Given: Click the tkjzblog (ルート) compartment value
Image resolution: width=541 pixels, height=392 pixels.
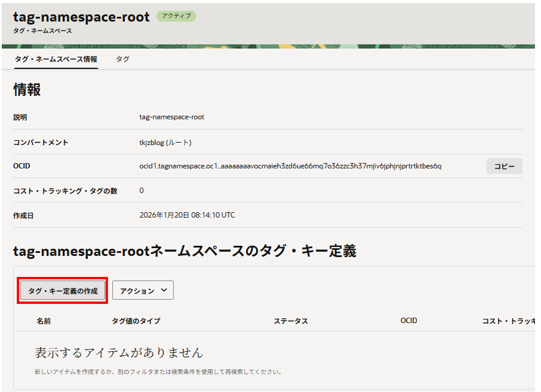Looking at the screenshot, I should (166, 143).
